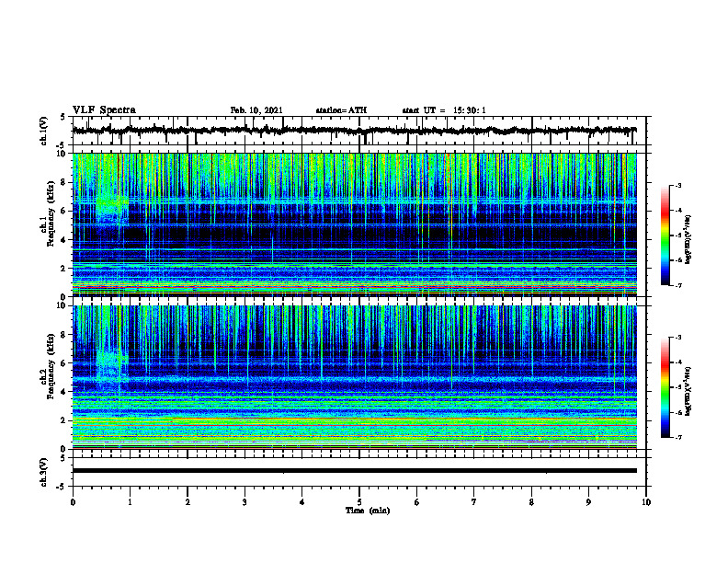Click inside the ch.2 spectrogram panel
The height and width of the screenshot is (563, 728).
(355, 377)
